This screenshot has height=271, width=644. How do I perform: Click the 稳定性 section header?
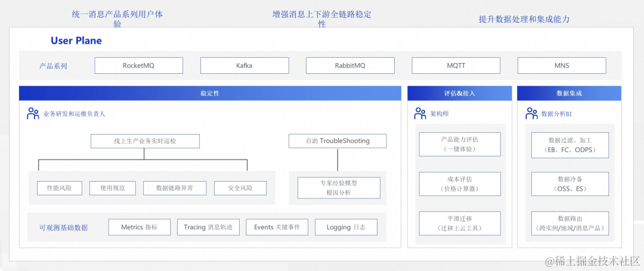tap(210, 93)
